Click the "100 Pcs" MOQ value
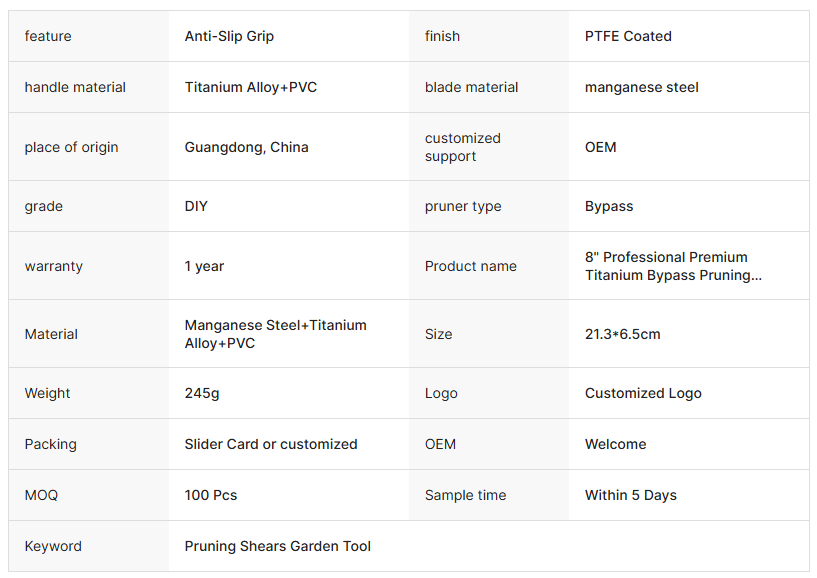The image size is (817, 578). [x=211, y=495]
